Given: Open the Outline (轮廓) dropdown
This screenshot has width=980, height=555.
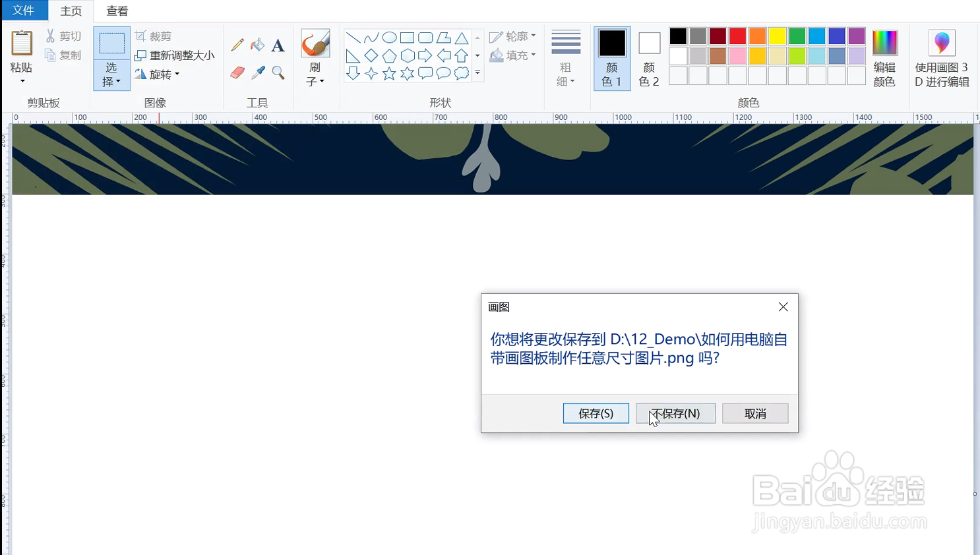Looking at the screenshot, I should [x=513, y=36].
